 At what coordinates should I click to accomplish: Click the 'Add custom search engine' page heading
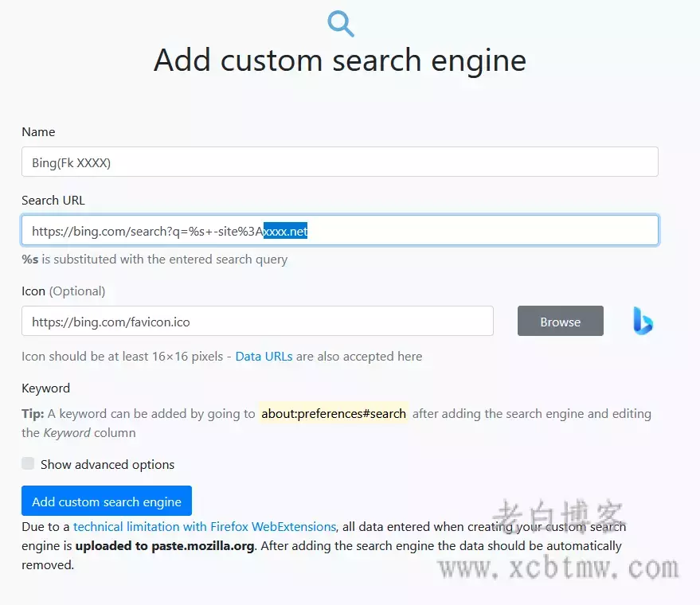[x=340, y=61]
